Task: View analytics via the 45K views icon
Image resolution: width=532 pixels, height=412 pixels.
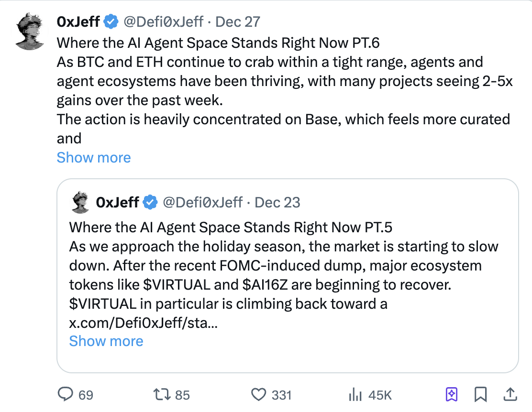Action: [355, 394]
